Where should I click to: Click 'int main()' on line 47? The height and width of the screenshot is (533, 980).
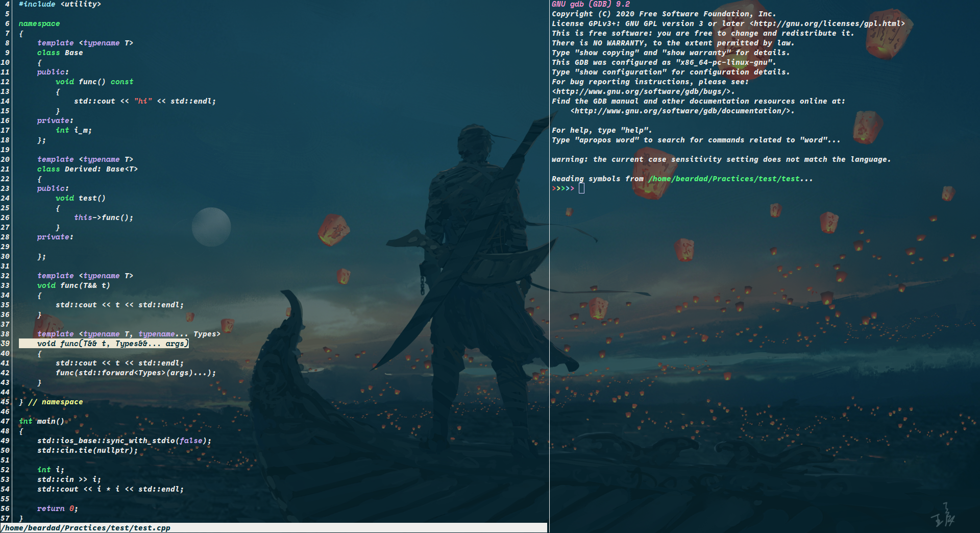tap(41, 421)
